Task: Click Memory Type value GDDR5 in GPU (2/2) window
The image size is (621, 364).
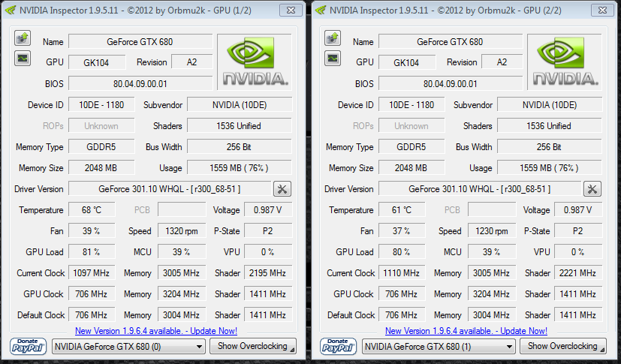Action: tap(411, 147)
